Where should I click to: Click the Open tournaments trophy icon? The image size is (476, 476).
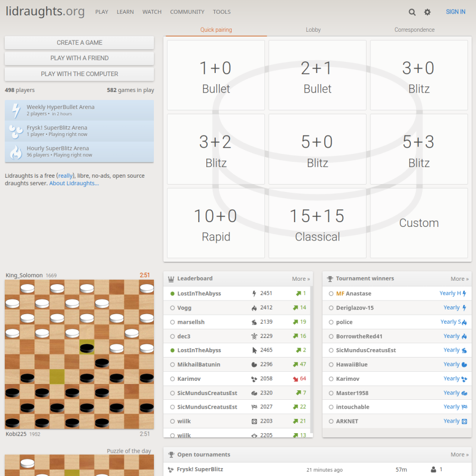(171, 454)
